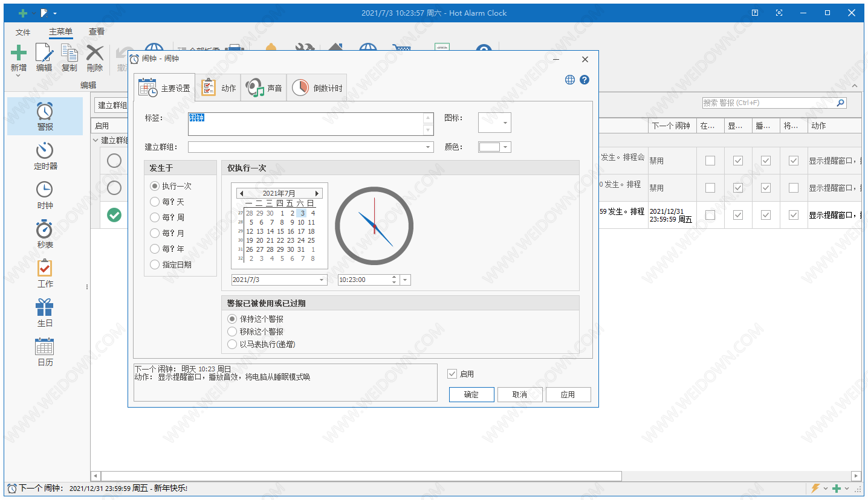The height and width of the screenshot is (500, 868).
Task: Collapse the 建立群组 group row in list
Action: click(96, 140)
